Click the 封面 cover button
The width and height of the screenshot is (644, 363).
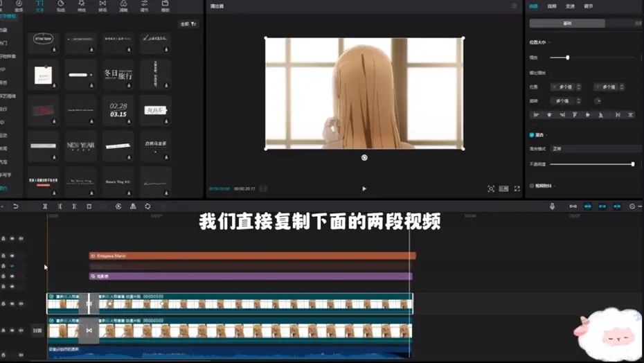37,330
